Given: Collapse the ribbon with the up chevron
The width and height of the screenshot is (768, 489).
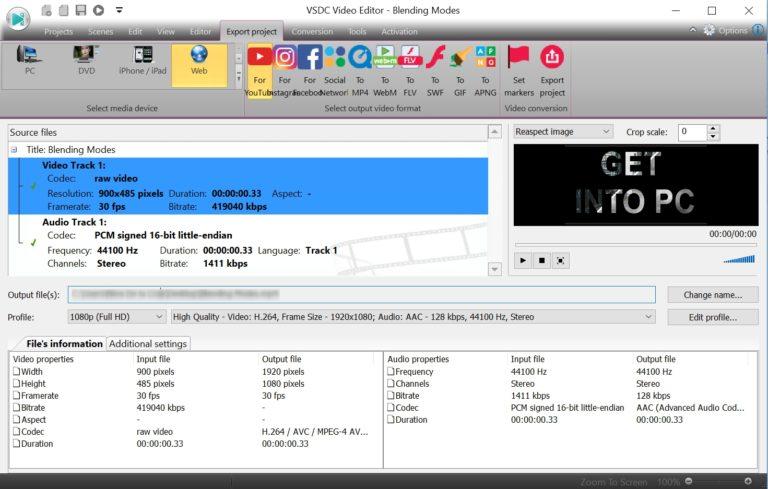Looking at the screenshot, I should 693,30.
